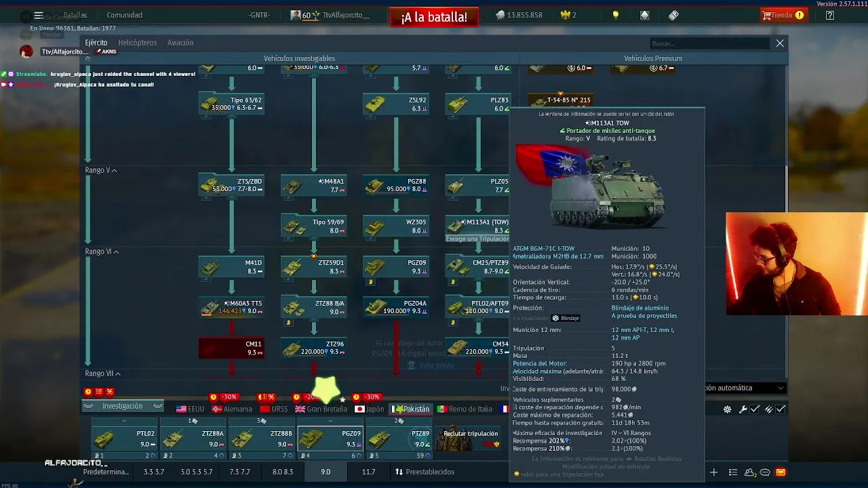The width and height of the screenshot is (868, 488).
Task: Open the squad contacts icon
Action: coord(750,472)
